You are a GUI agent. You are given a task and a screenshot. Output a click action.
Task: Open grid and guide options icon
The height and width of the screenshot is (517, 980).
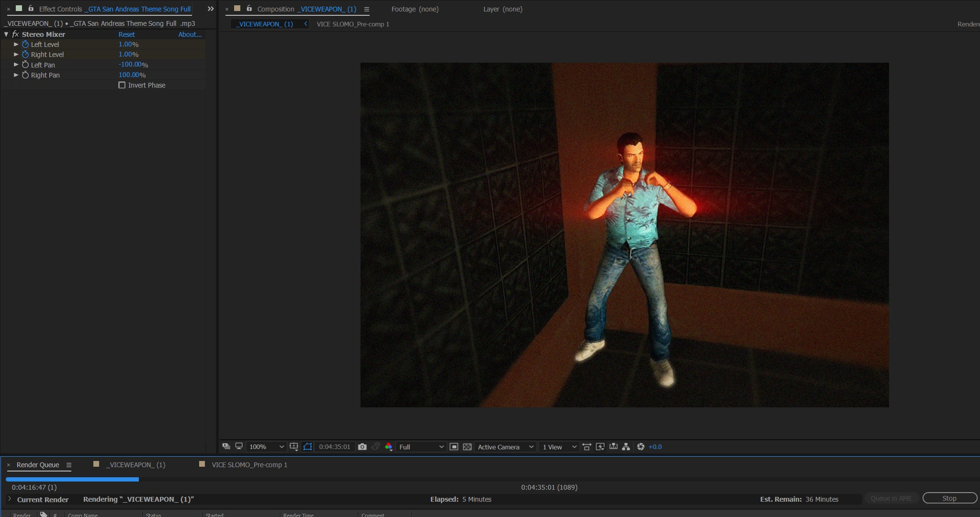coord(294,447)
